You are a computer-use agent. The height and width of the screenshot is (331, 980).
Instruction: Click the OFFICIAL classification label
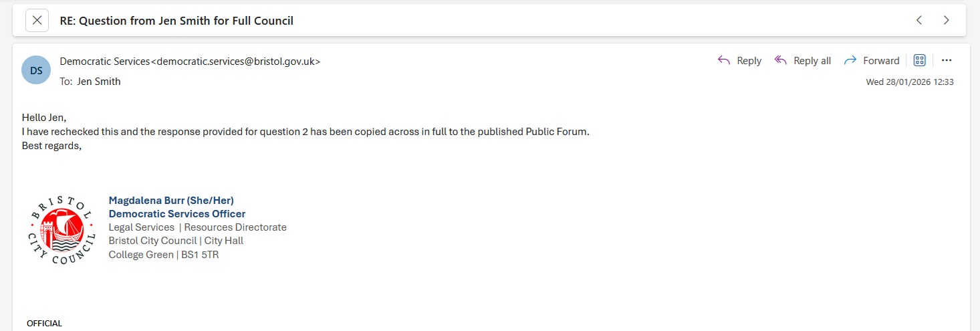[x=44, y=324]
